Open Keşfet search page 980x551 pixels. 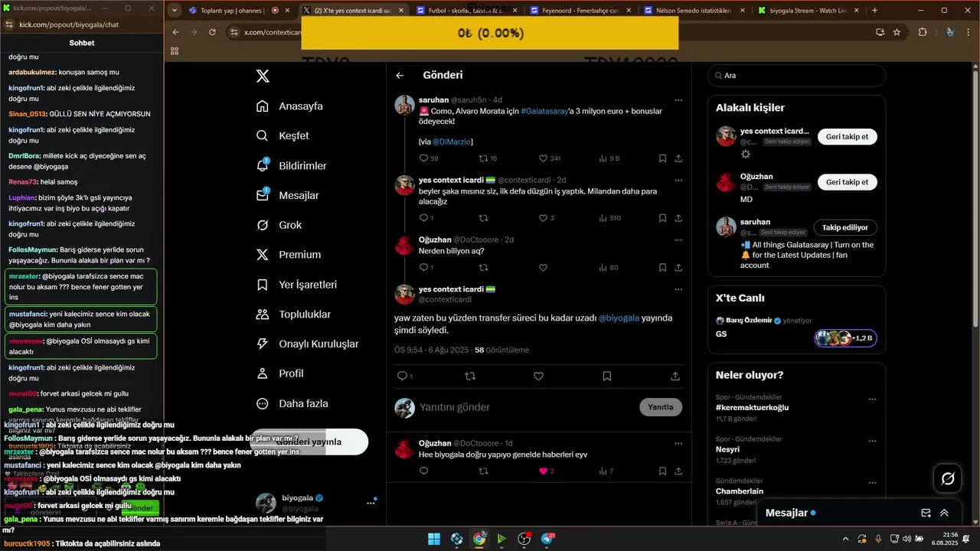pyautogui.click(x=283, y=135)
